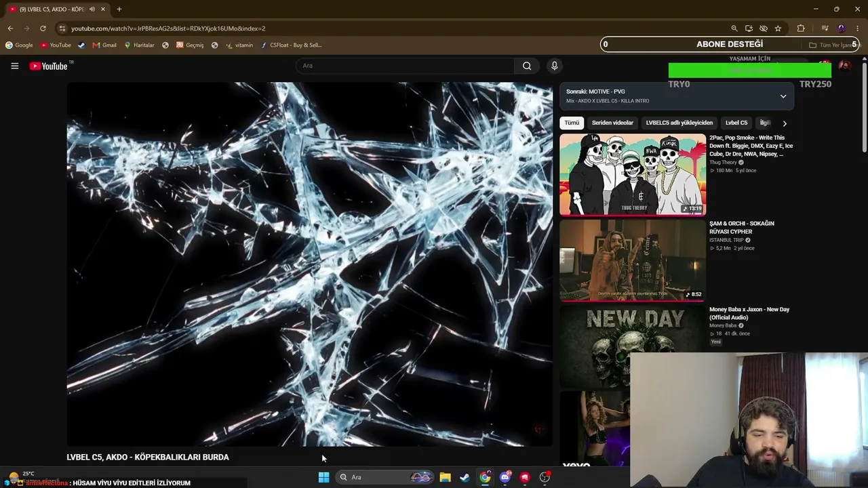
Task: Open the YouTube bookmark
Action: pos(56,45)
